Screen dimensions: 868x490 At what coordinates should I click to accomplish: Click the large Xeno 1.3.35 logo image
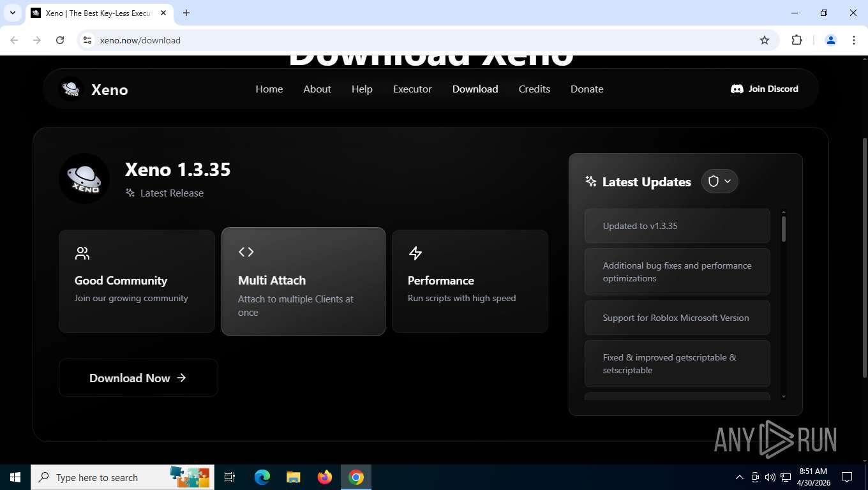(84, 179)
